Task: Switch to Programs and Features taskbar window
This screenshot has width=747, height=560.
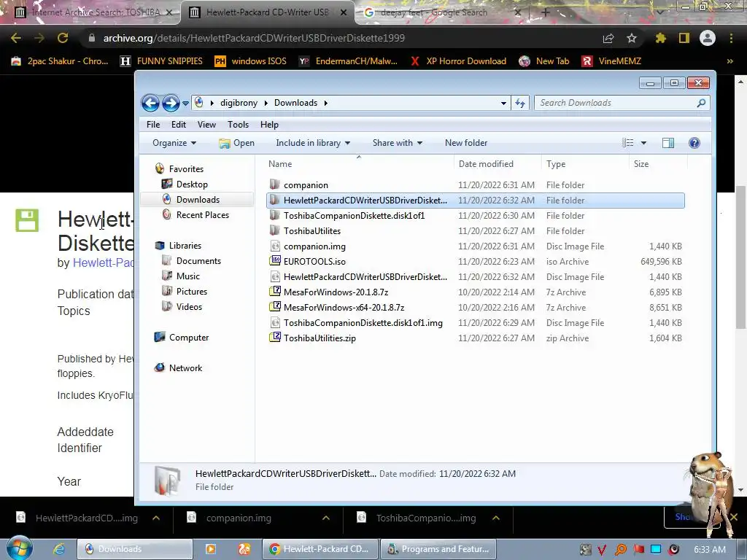Action: (x=438, y=549)
